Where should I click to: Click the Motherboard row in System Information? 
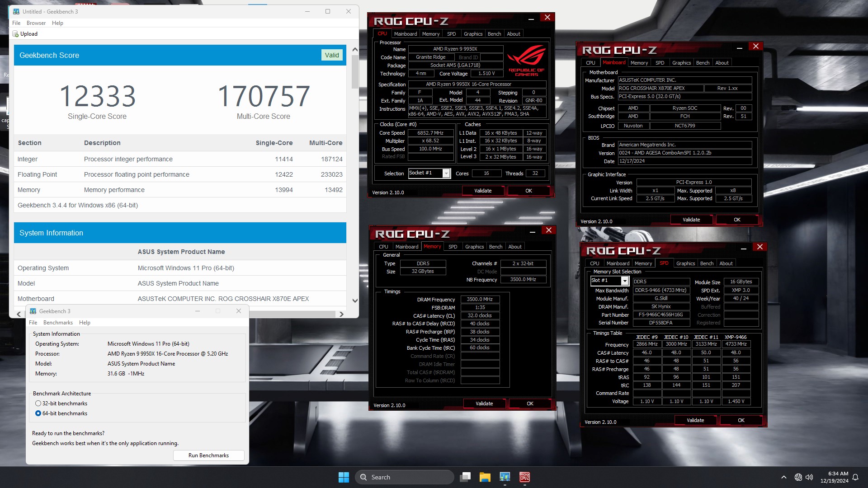180,299
